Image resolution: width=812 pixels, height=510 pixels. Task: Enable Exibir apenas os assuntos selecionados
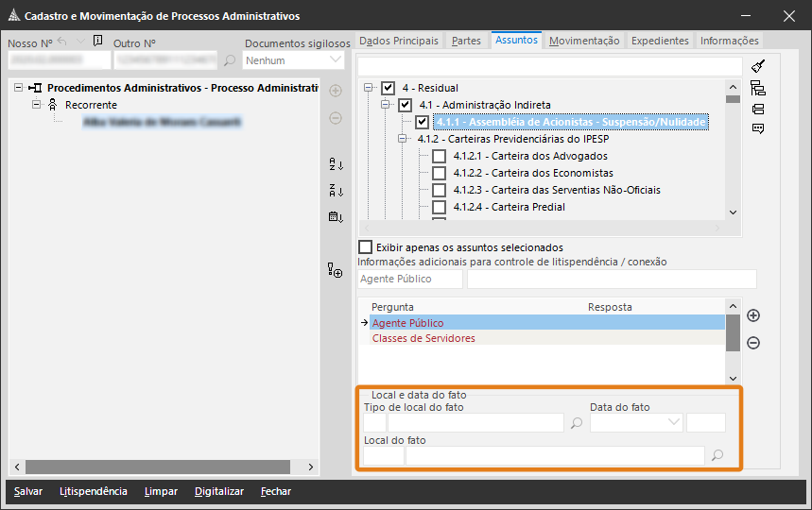(x=366, y=247)
